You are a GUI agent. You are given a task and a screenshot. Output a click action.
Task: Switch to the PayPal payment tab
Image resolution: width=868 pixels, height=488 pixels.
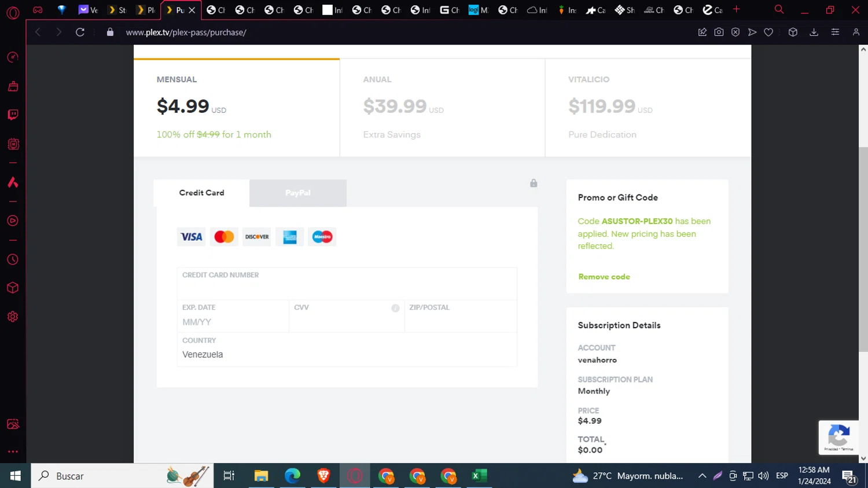click(x=298, y=193)
